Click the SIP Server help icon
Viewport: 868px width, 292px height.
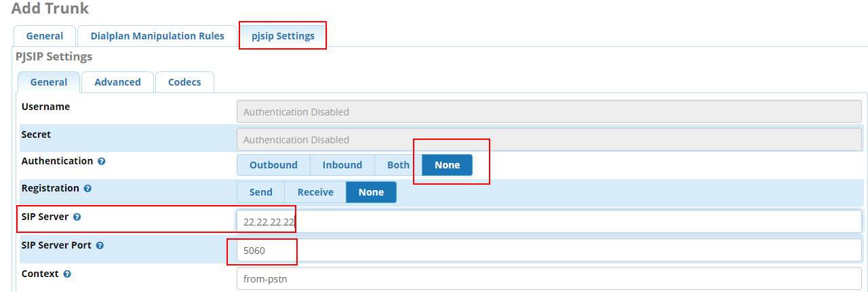click(77, 217)
